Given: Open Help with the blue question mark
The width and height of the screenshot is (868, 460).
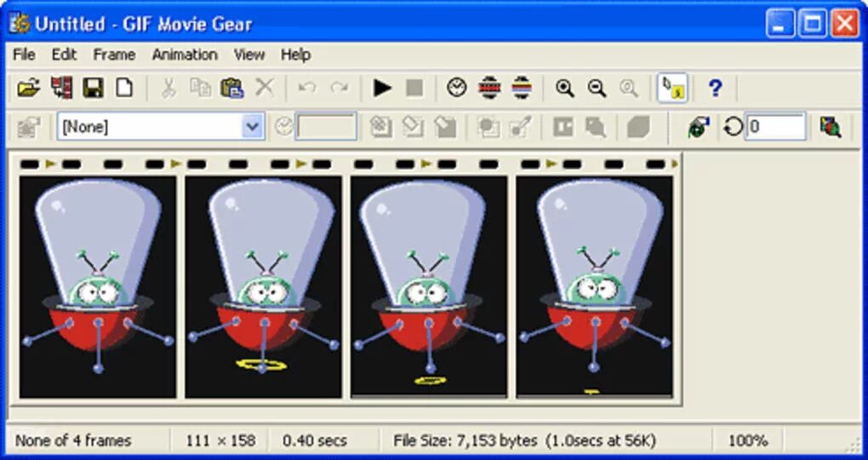Looking at the screenshot, I should pyautogui.click(x=715, y=88).
